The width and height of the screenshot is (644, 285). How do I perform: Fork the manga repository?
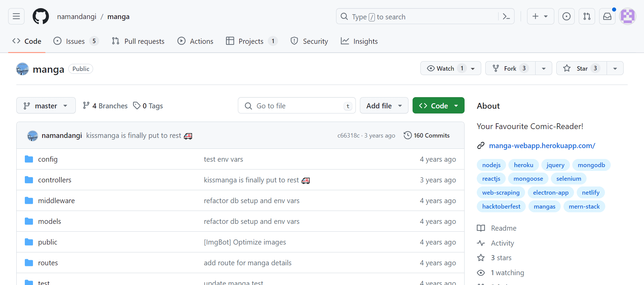pos(510,68)
